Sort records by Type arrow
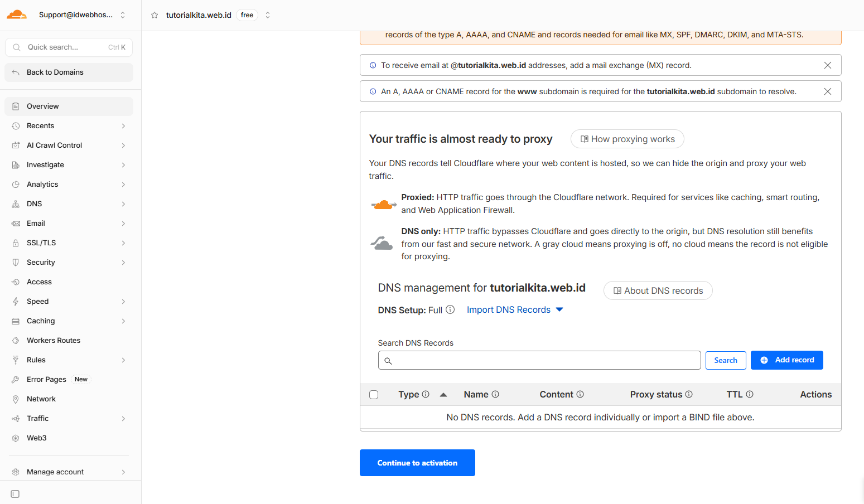The width and height of the screenshot is (864, 504). [x=443, y=395]
